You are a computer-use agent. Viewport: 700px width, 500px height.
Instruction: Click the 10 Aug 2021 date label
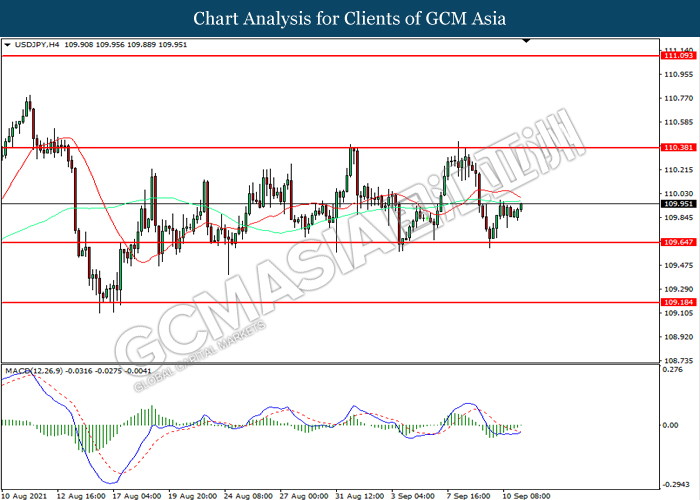(x=24, y=496)
